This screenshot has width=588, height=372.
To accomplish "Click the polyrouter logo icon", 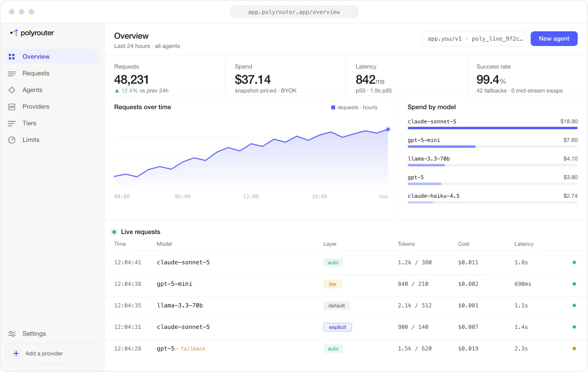I will (x=14, y=33).
